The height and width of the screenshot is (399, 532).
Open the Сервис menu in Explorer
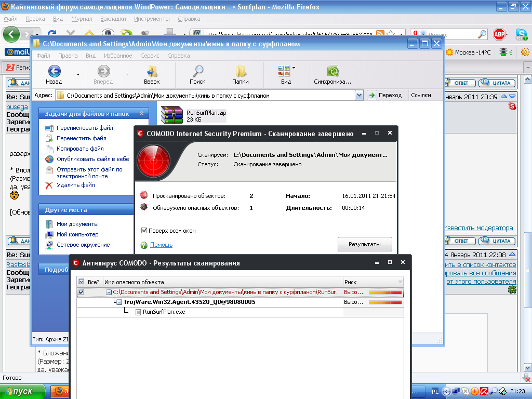tap(150, 56)
